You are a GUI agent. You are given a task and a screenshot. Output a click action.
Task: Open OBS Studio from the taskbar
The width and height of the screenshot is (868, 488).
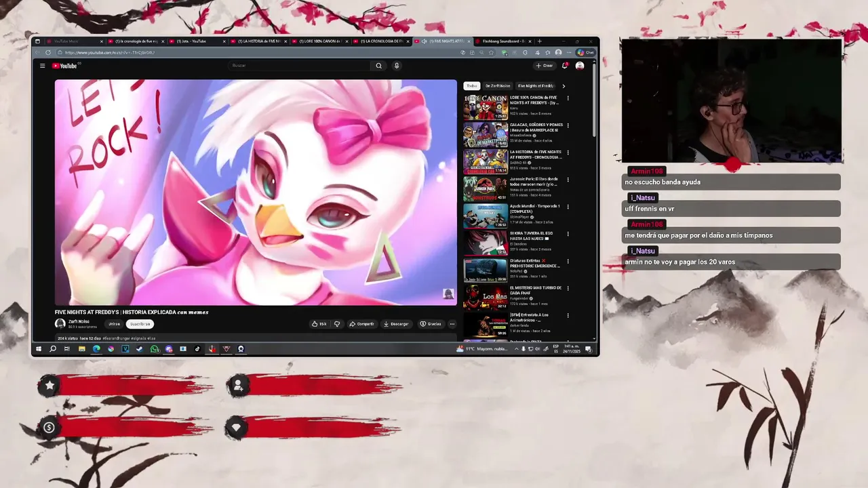pos(241,349)
